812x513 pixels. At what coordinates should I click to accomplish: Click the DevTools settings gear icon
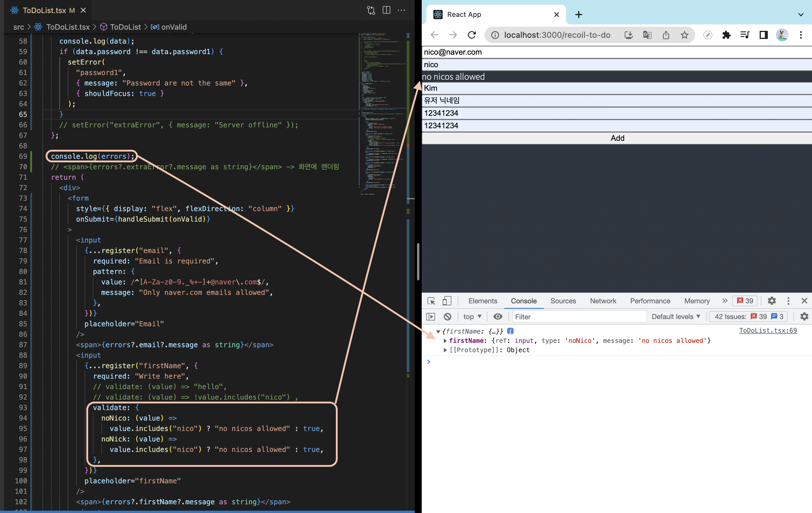pyautogui.click(x=772, y=301)
